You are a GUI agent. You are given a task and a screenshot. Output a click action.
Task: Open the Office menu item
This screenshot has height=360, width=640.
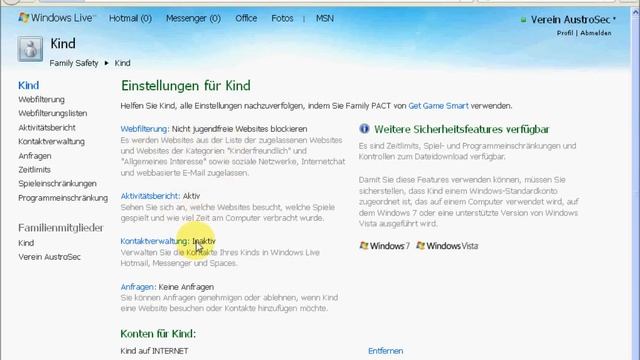coord(246,18)
